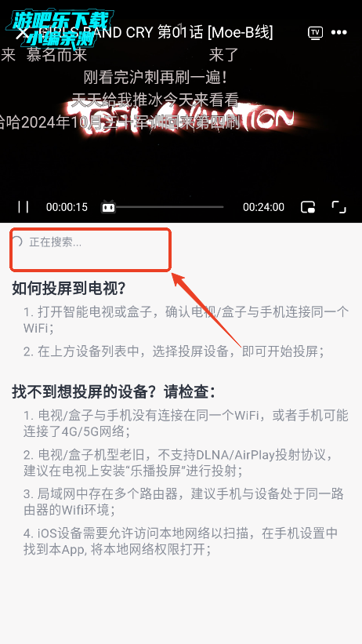Pause the video playback
Viewport: 362px width, 644px height.
(x=24, y=206)
